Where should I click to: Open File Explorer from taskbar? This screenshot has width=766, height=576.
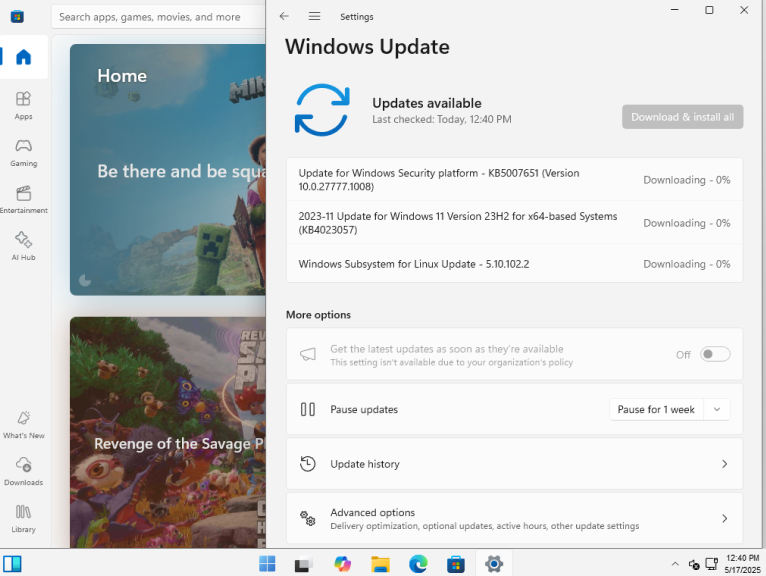point(380,564)
